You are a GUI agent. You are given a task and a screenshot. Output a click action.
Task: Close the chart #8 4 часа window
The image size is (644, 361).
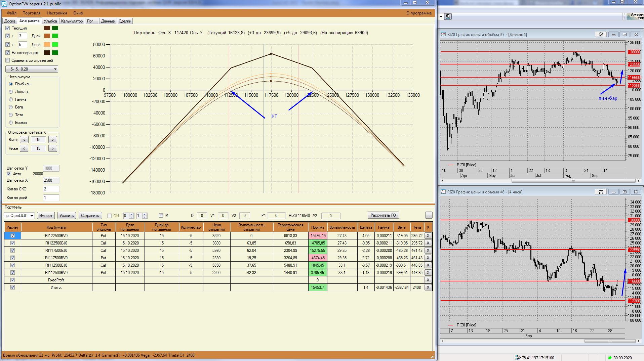(636, 192)
